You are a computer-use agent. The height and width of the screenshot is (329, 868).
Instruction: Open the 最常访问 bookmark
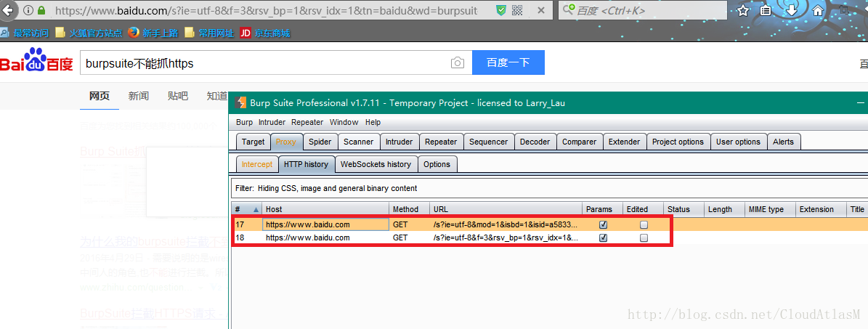point(25,33)
